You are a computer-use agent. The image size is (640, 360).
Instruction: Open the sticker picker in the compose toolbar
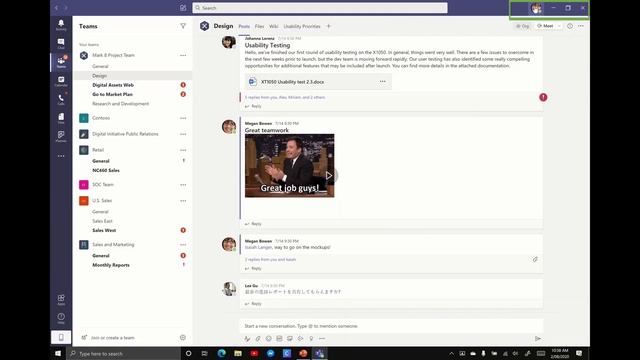pos(290,338)
